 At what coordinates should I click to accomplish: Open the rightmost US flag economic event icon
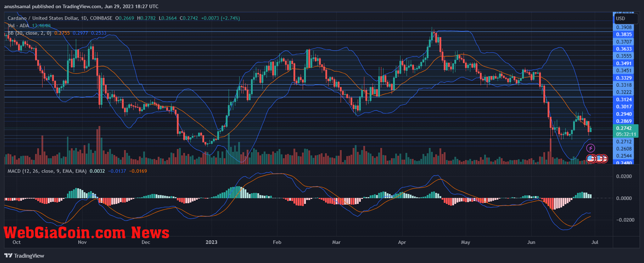pyautogui.click(x=604, y=159)
